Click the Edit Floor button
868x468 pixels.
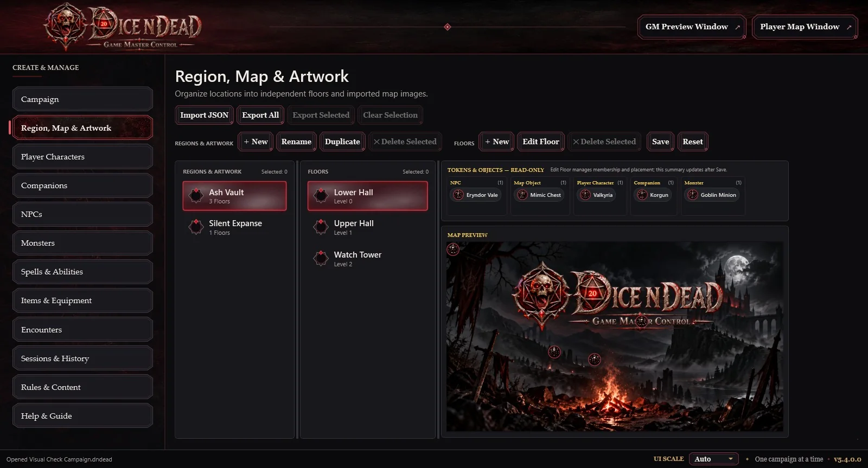[x=541, y=142]
